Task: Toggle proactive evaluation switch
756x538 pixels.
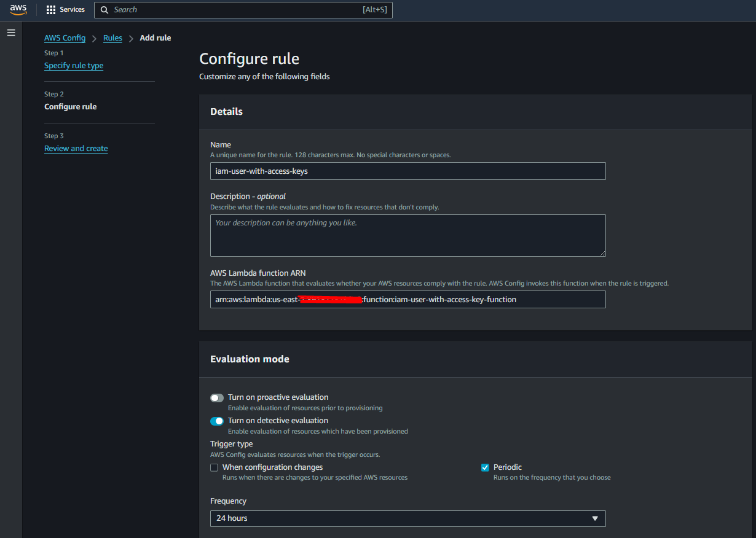Action: click(x=217, y=398)
